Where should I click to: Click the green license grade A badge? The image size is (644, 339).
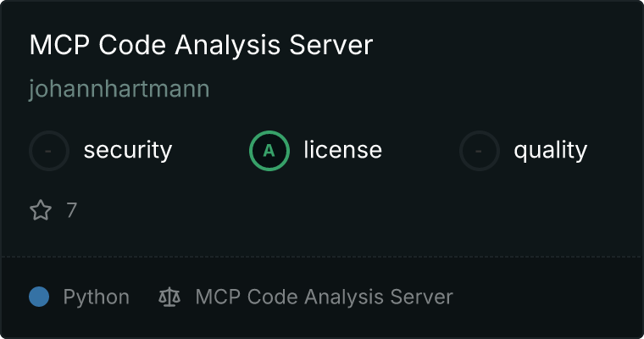[269, 151]
